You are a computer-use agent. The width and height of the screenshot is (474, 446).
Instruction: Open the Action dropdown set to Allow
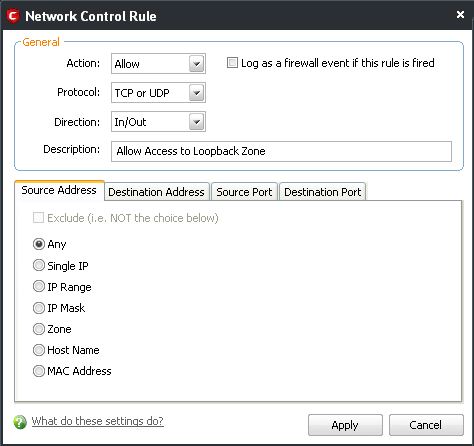158,64
